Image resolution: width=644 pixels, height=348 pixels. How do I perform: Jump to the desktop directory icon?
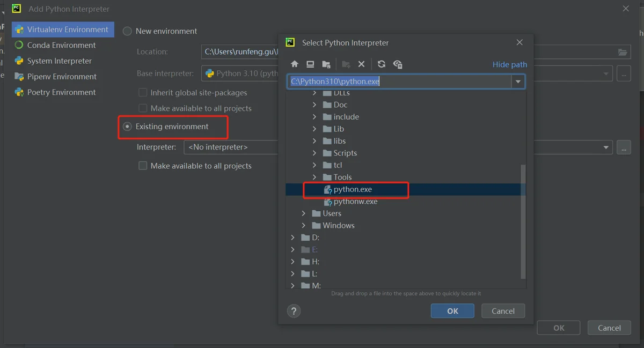click(310, 64)
